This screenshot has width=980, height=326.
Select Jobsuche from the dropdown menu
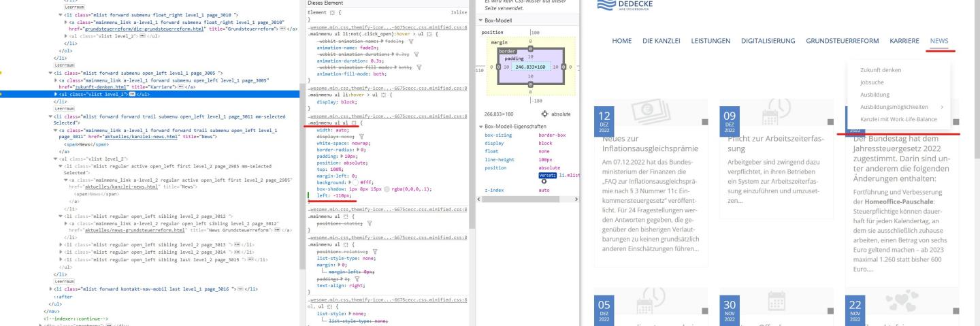tap(874, 82)
